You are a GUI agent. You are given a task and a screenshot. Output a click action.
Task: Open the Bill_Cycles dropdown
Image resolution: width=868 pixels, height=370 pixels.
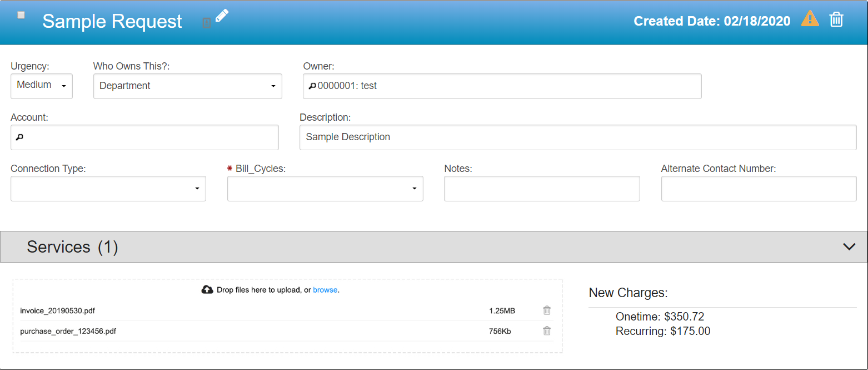(325, 189)
